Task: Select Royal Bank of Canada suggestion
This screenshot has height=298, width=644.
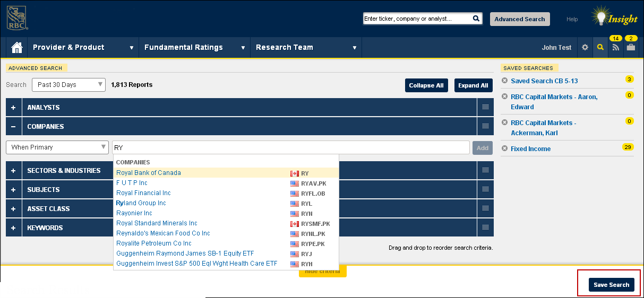Action: pyautogui.click(x=226, y=173)
